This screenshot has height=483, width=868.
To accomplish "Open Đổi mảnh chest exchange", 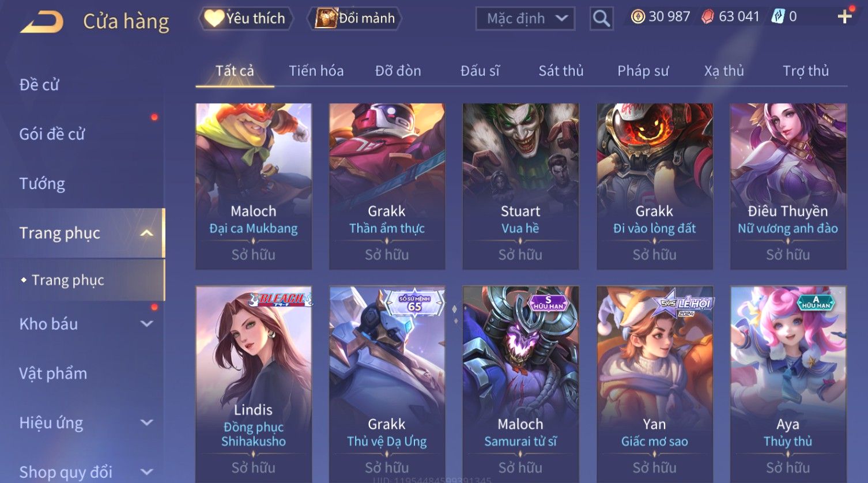I will 356,18.
